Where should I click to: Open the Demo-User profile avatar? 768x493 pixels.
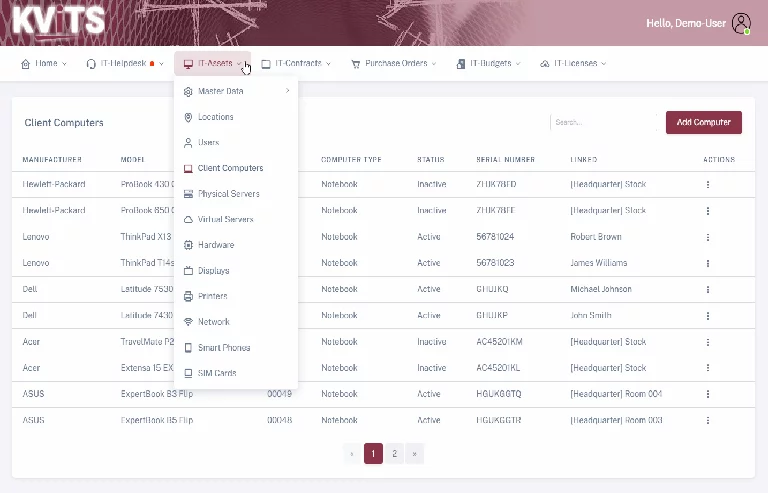(741, 23)
